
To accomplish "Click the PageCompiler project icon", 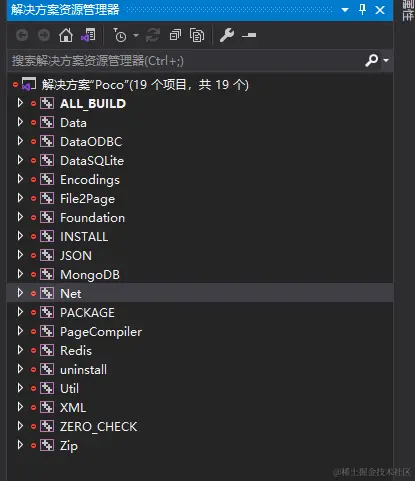I will coord(47,331).
